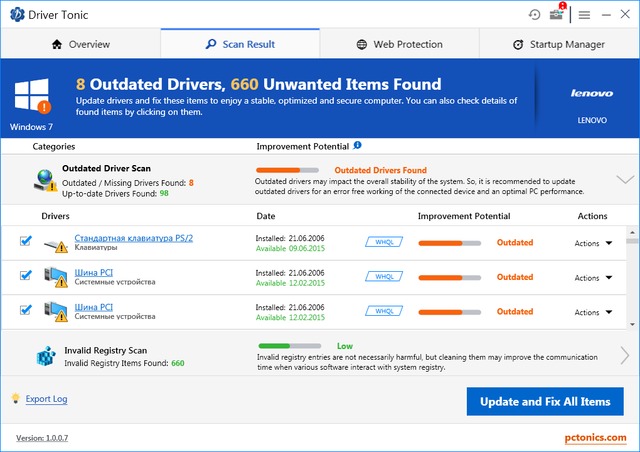This screenshot has height=452, width=640.
Task: Click the Improvement Potential info icon
Action: click(358, 146)
